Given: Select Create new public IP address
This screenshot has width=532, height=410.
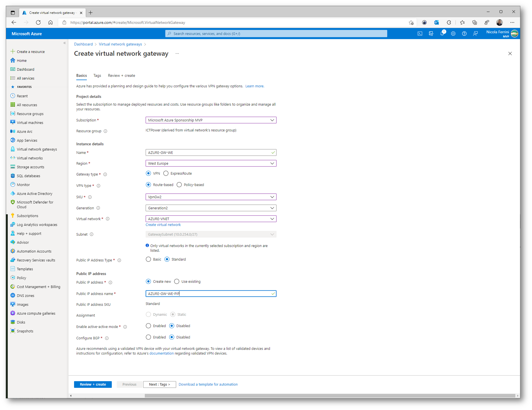Looking at the screenshot, I should coord(148,281).
